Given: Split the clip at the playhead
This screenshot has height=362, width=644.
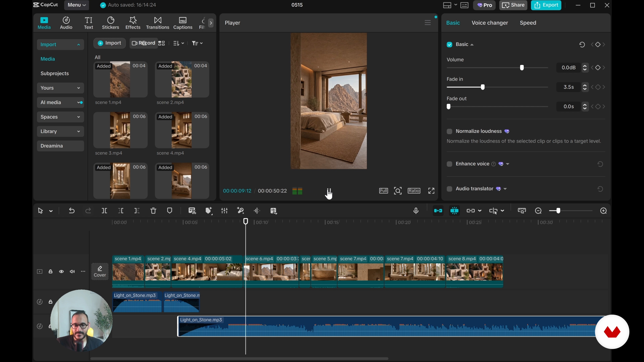Looking at the screenshot, I should coord(104,211).
